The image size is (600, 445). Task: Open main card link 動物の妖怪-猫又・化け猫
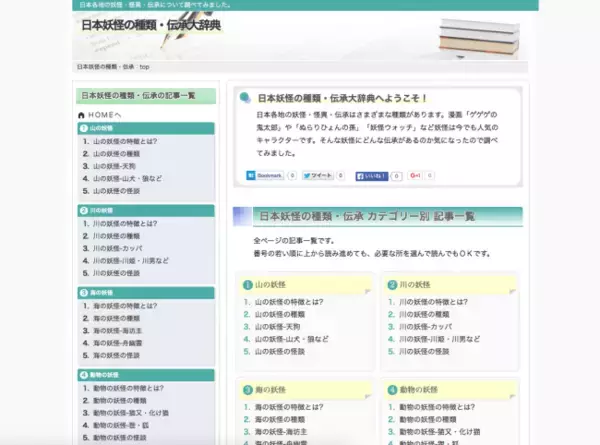click(x=440, y=432)
